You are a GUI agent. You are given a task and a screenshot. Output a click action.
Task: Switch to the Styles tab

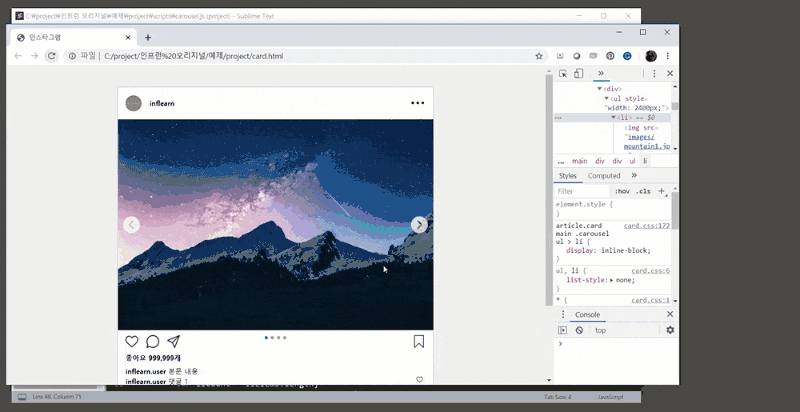567,176
